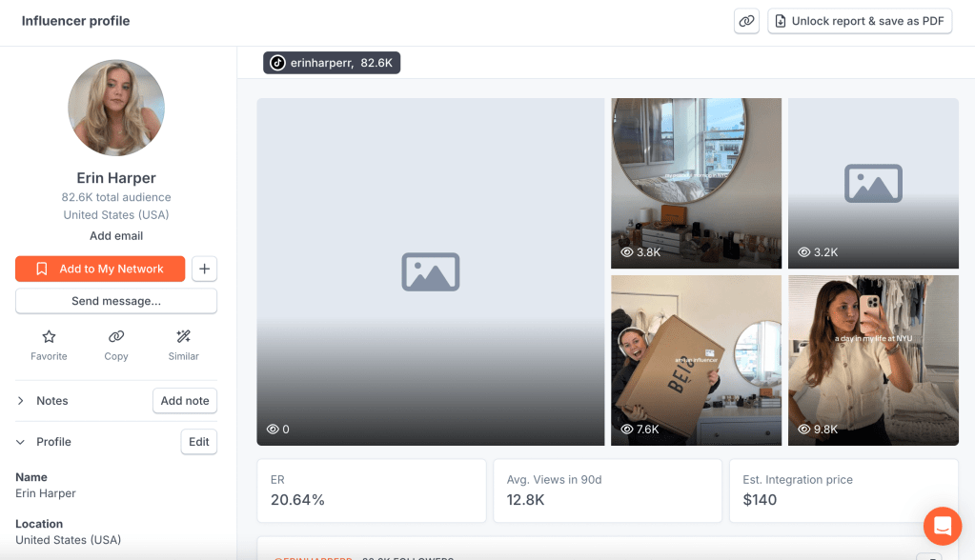Open the video thumbnail with 3.8K views
The image size is (975, 560).
[696, 183]
